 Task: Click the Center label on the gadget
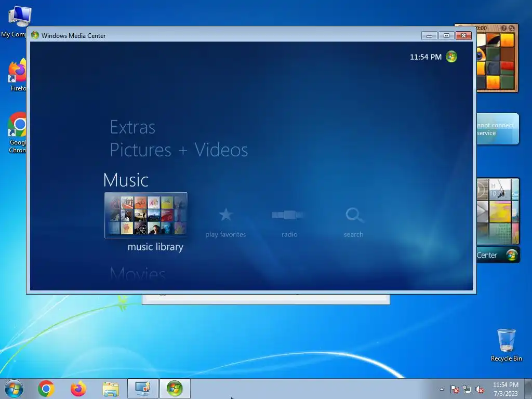pos(486,255)
